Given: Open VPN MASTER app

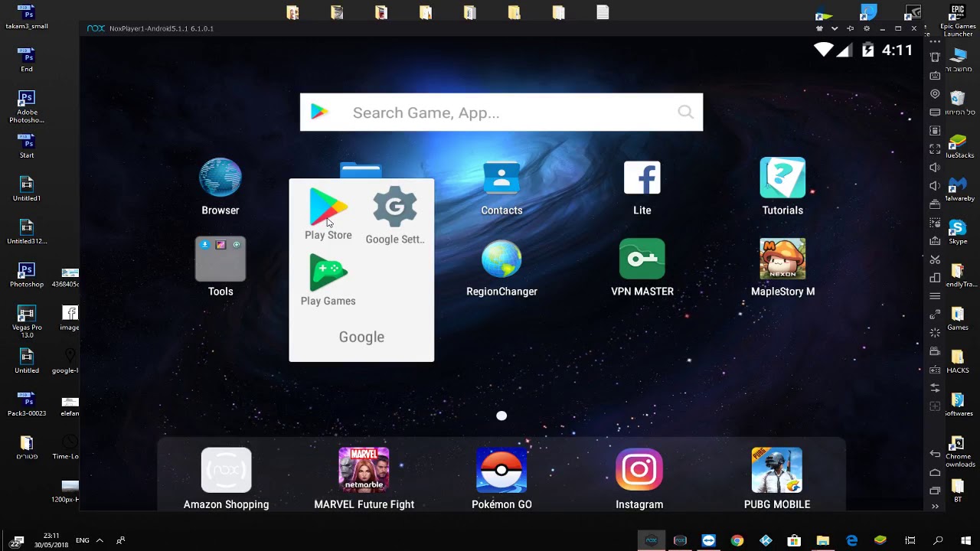Looking at the screenshot, I should click(642, 268).
